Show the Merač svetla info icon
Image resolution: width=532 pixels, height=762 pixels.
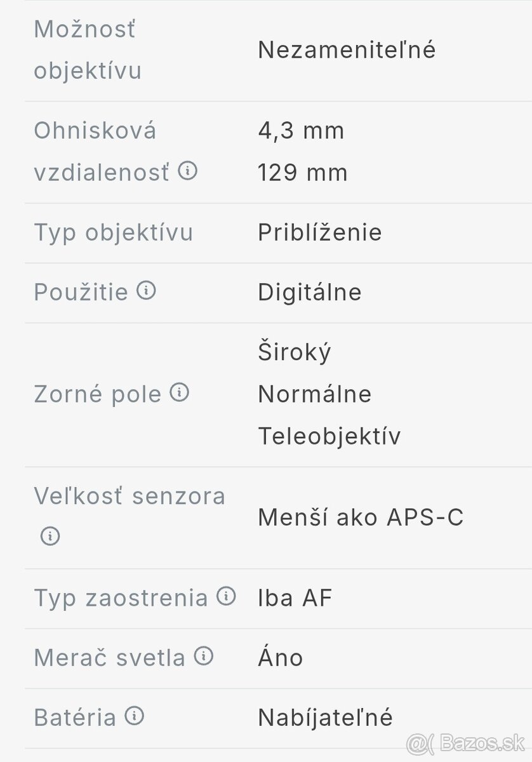204,656
